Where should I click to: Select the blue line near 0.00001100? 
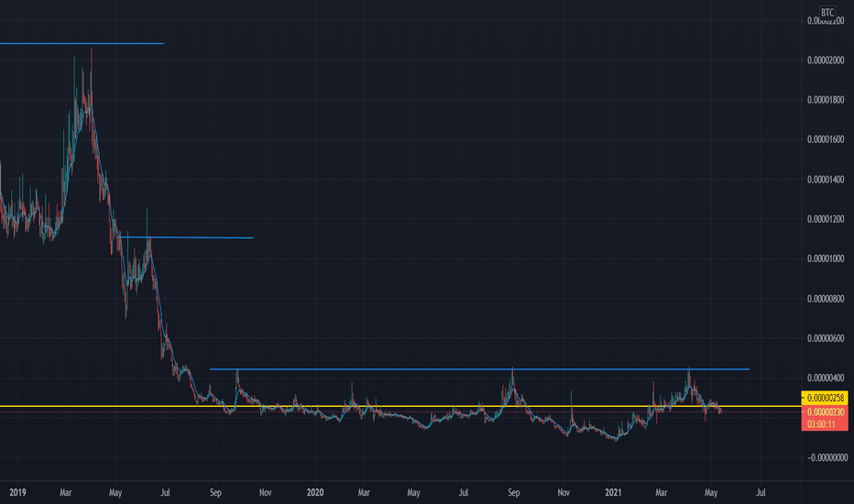click(186, 237)
